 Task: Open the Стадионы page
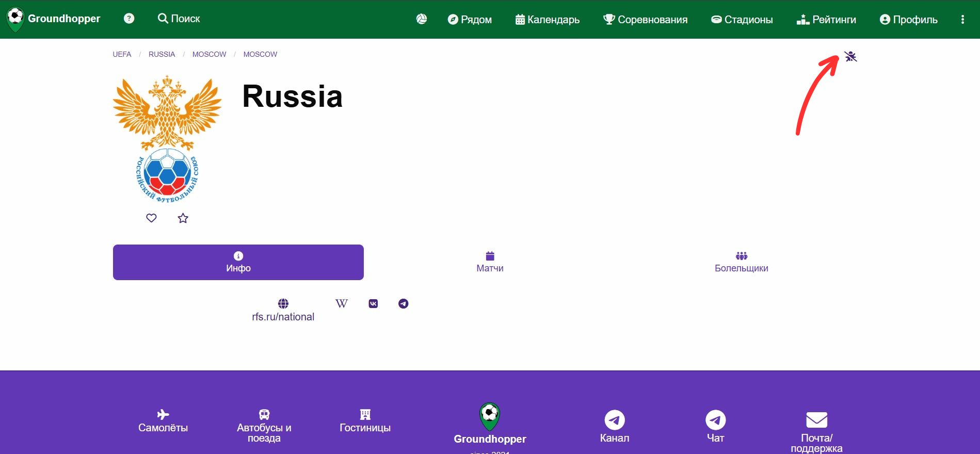[742, 20]
